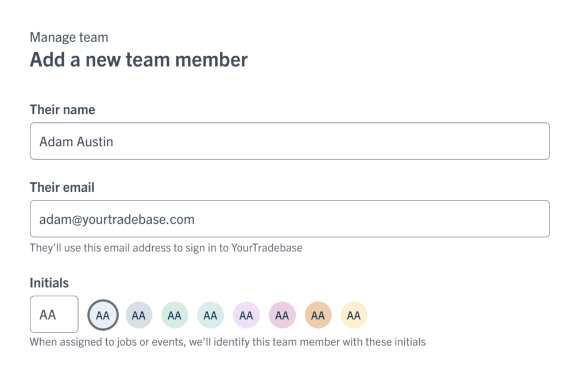Click the word YourTradebase in the email hint

tap(267, 248)
